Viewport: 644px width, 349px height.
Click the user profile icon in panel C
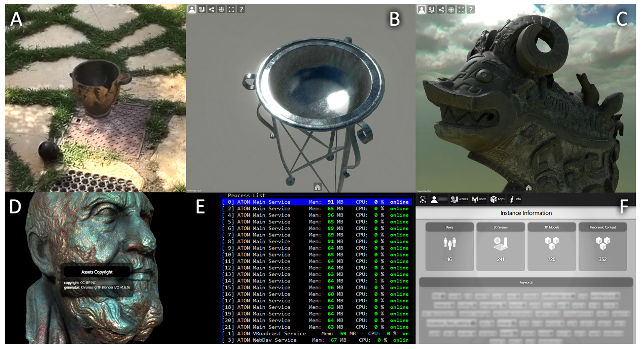point(421,9)
